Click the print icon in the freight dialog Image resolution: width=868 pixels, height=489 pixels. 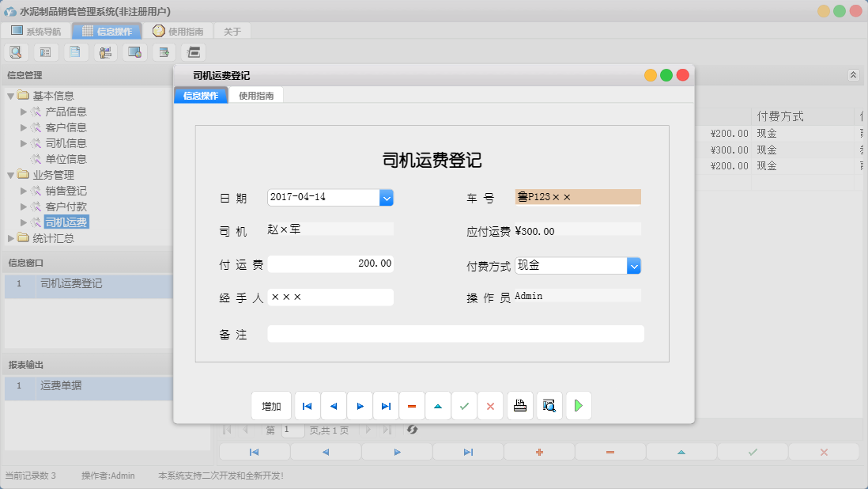(x=520, y=405)
